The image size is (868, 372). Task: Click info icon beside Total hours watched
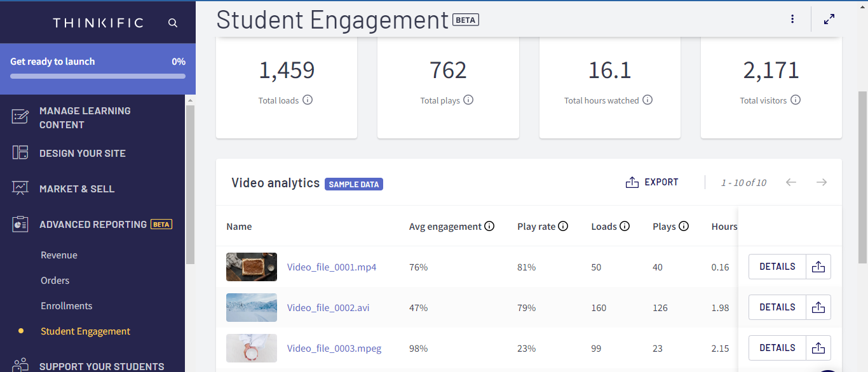(648, 100)
